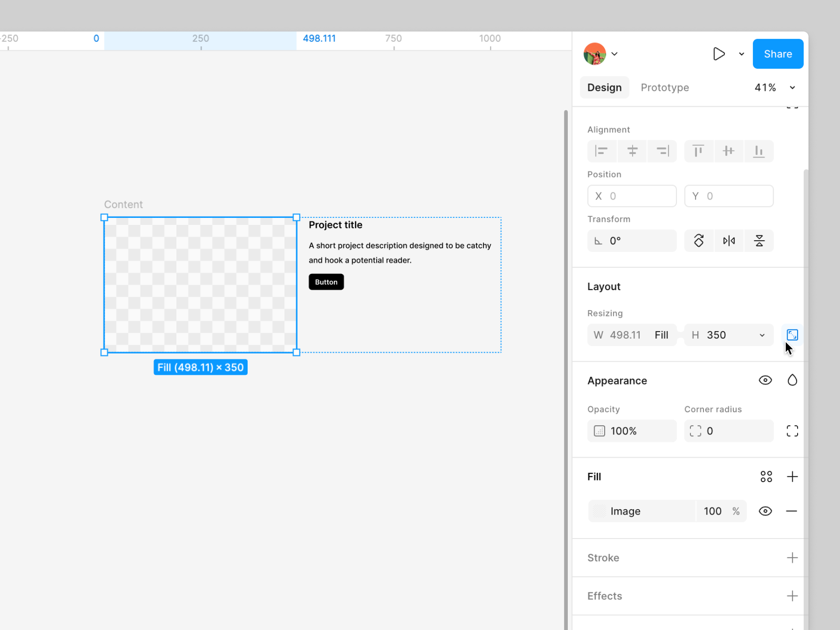Screen dimensions: 840x630
Task: Click the align left icon
Action: 602,151
